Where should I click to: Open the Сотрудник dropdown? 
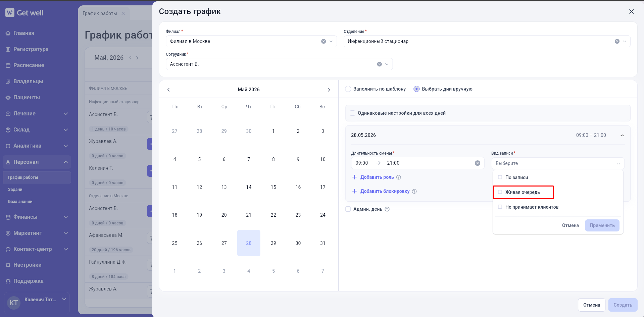pyautogui.click(x=387, y=64)
